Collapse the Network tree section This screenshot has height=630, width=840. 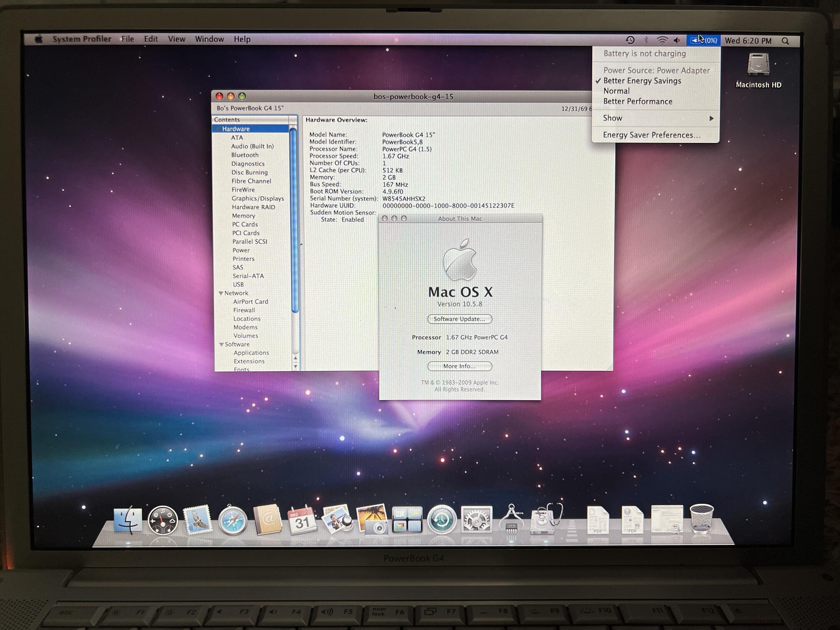(221, 293)
